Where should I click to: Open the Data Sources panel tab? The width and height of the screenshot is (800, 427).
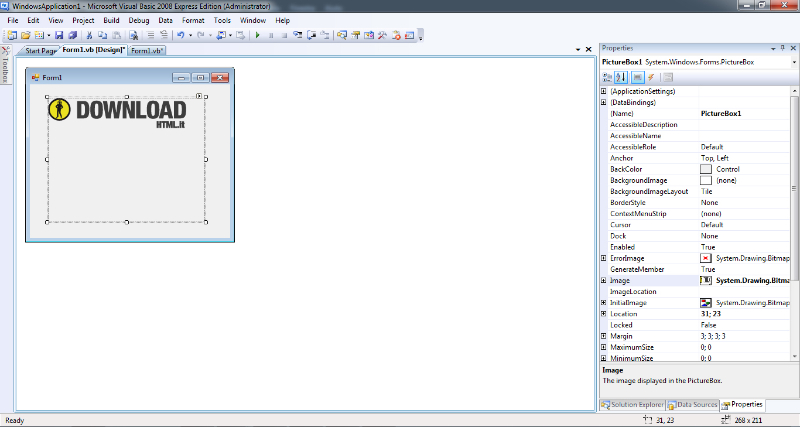692,405
